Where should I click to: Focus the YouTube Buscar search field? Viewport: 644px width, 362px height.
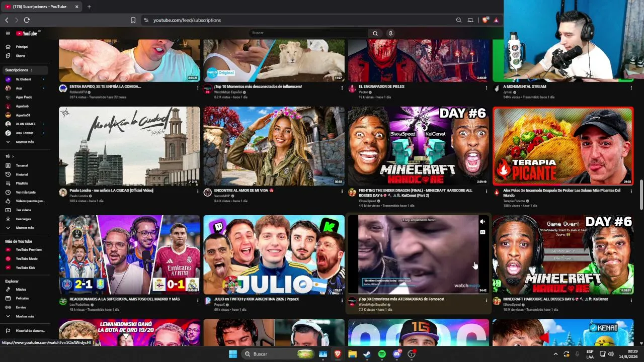tap(309, 33)
